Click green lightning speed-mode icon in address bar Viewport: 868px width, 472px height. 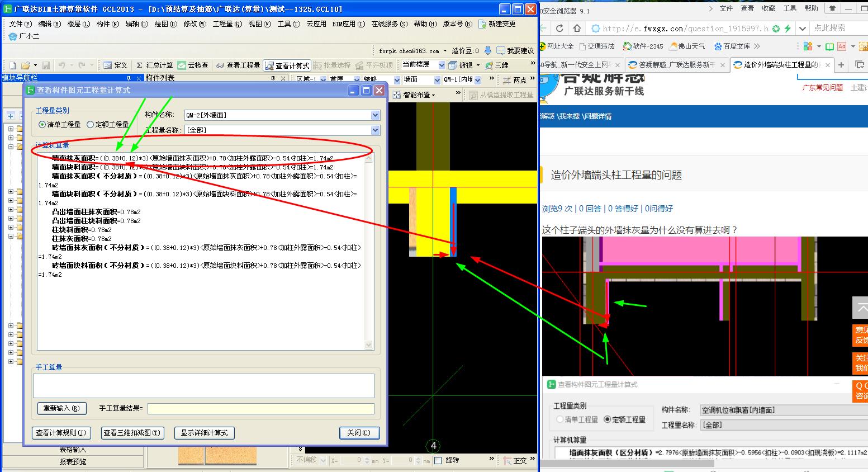788,29
